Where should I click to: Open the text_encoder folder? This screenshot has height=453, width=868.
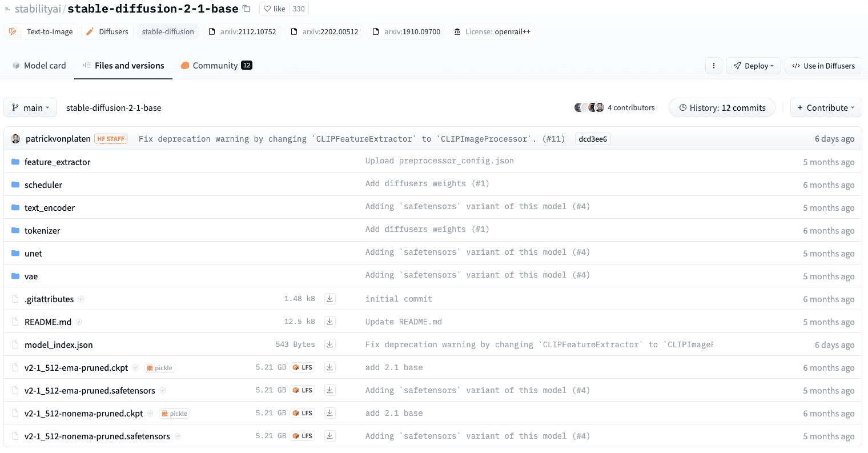50,208
